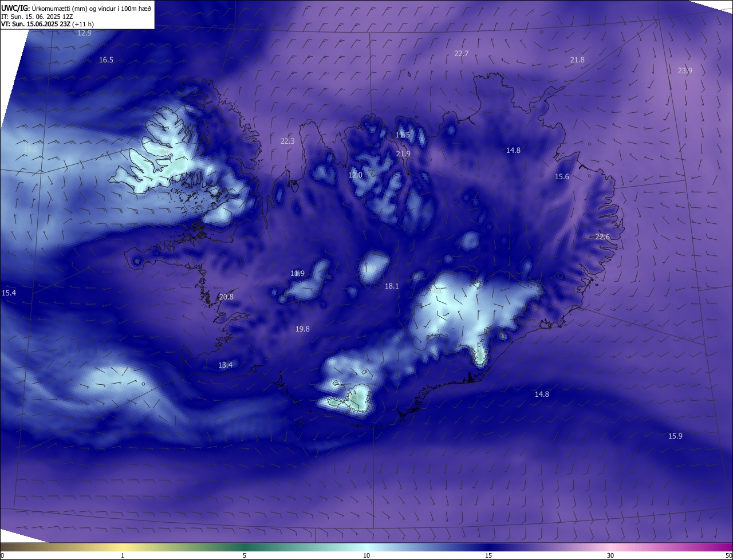Click the 20.8 value label

coord(226,297)
